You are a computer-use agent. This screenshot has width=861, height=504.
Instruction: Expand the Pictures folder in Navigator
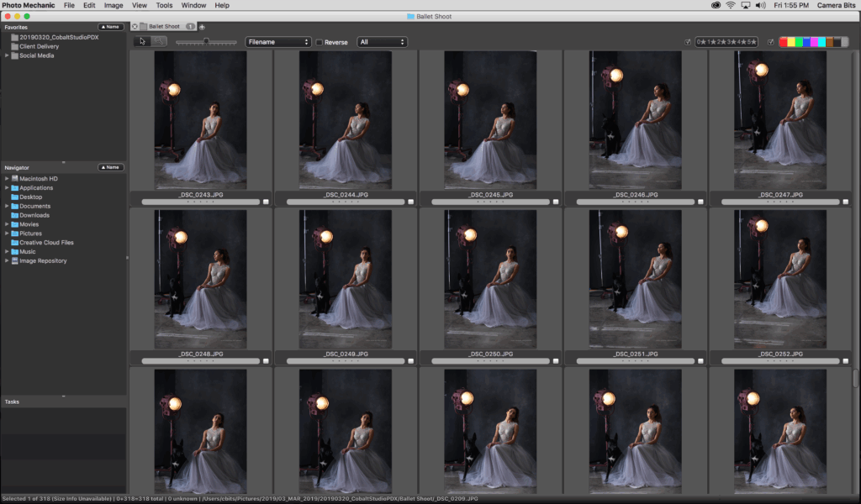(x=7, y=234)
